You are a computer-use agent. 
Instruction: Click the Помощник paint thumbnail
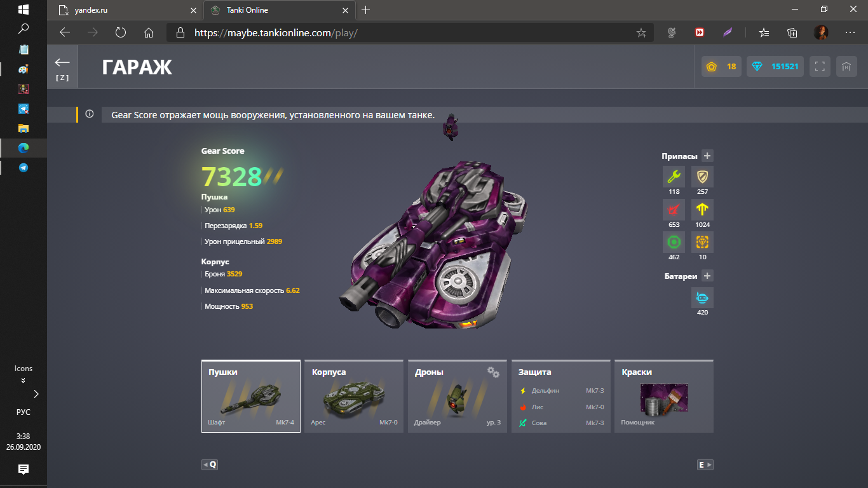[x=664, y=399]
